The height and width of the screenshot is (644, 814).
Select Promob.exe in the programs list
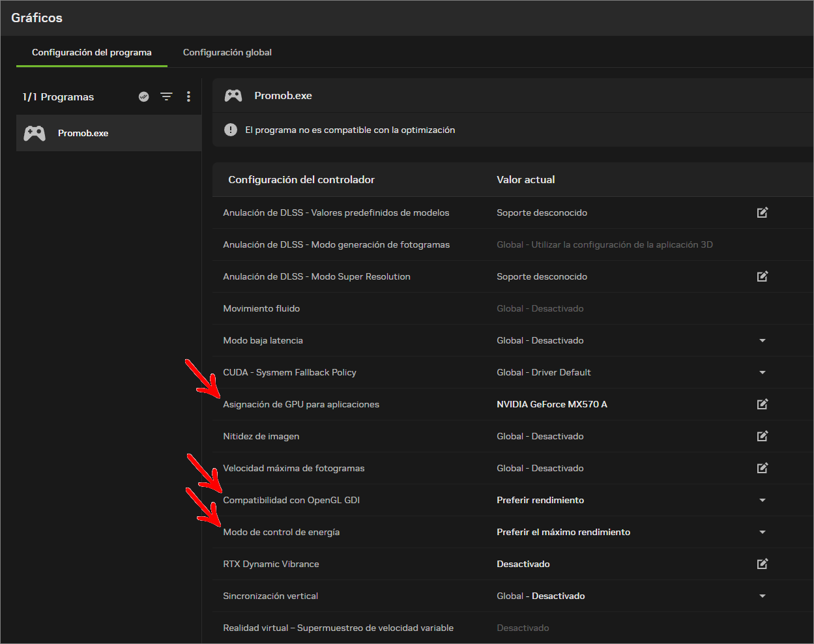coord(109,133)
